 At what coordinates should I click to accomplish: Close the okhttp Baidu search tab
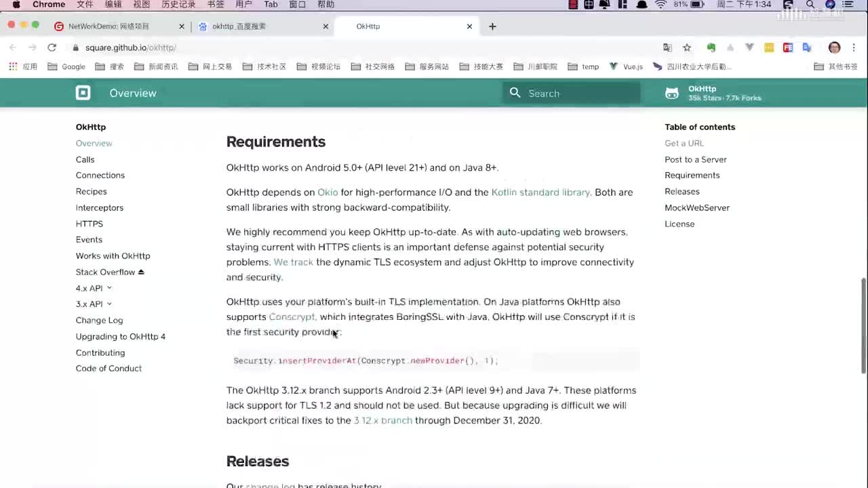(325, 26)
